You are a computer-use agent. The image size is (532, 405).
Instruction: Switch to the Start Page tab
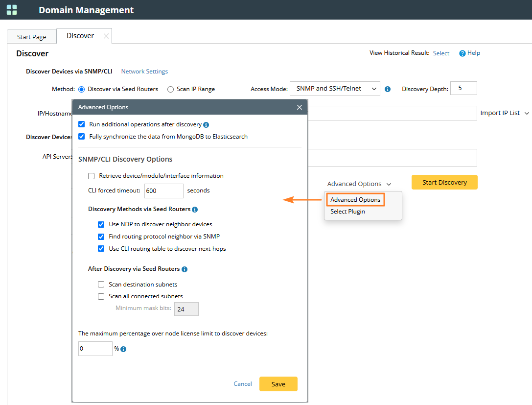(32, 37)
